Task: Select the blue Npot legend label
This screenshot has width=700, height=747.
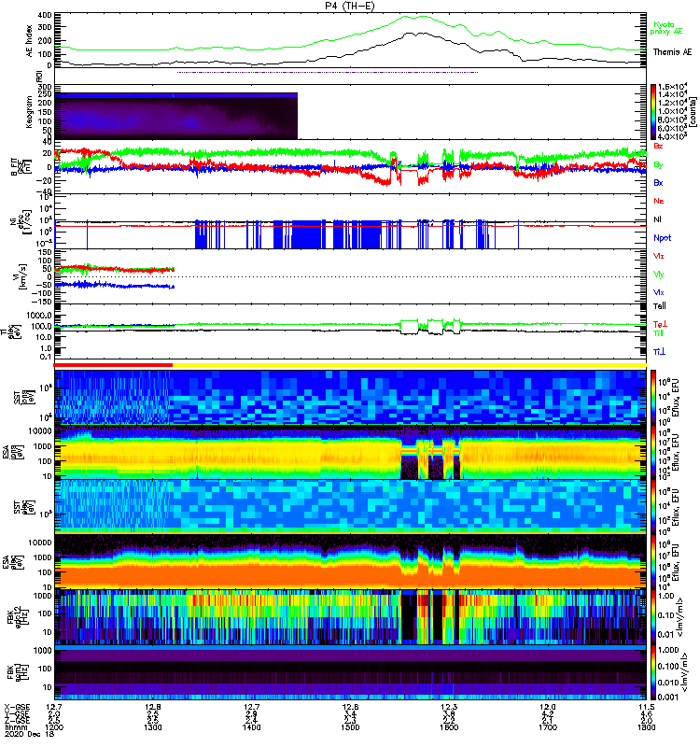Action: pyautogui.click(x=663, y=238)
